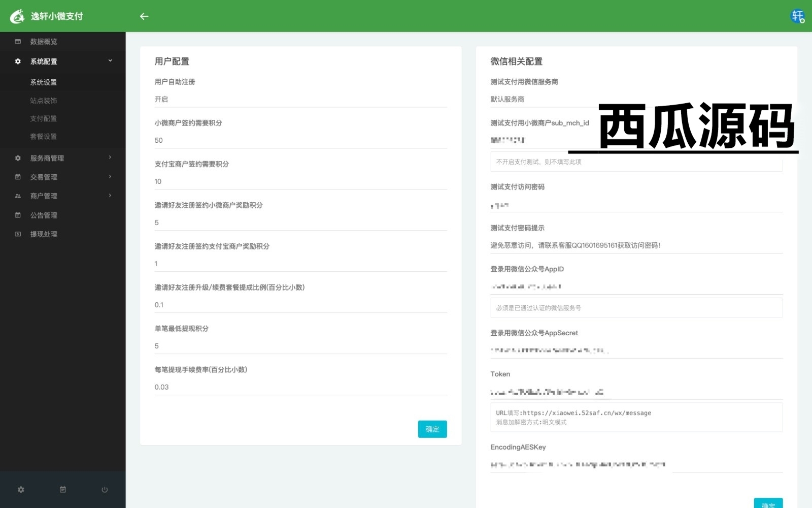Click 单笔最低提现积分 field
This screenshot has width=812, height=508.
[300, 346]
